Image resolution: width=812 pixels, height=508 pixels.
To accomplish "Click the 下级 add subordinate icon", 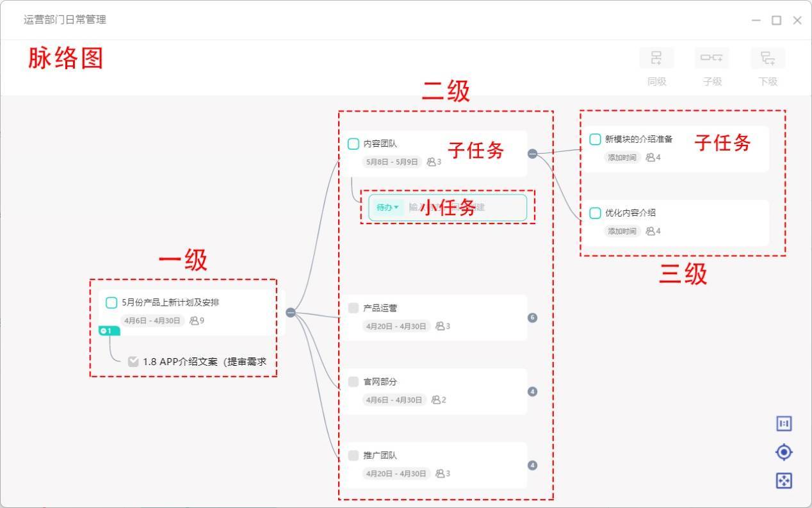I will point(768,58).
